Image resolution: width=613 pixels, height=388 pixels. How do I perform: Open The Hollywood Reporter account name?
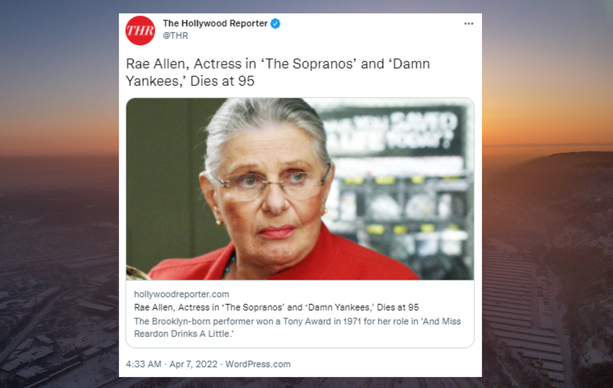click(215, 23)
